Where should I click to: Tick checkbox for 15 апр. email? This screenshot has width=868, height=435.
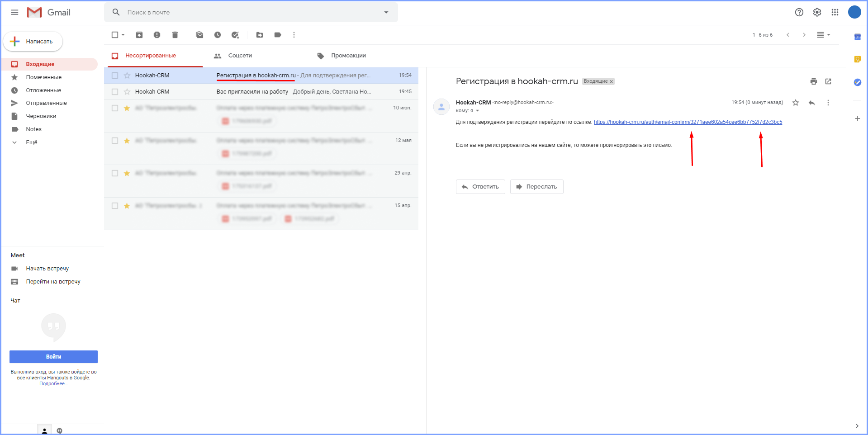(115, 206)
